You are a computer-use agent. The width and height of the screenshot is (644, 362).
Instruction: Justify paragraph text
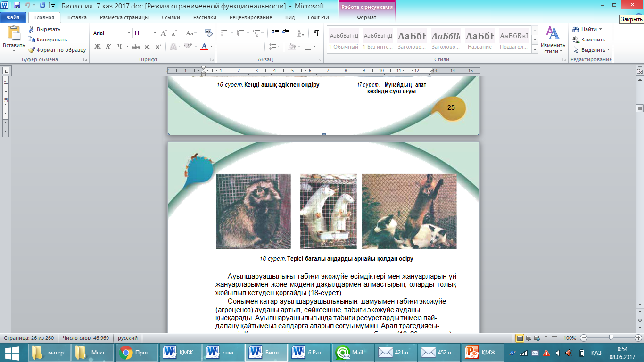(x=257, y=47)
